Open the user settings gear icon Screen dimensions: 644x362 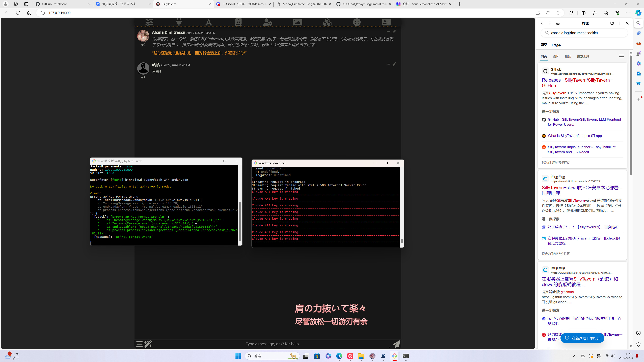[268, 22]
